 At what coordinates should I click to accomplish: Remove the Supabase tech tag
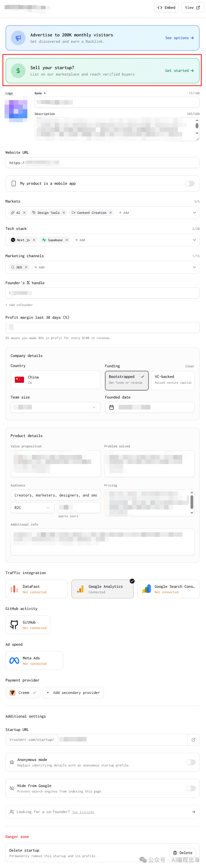67,240
